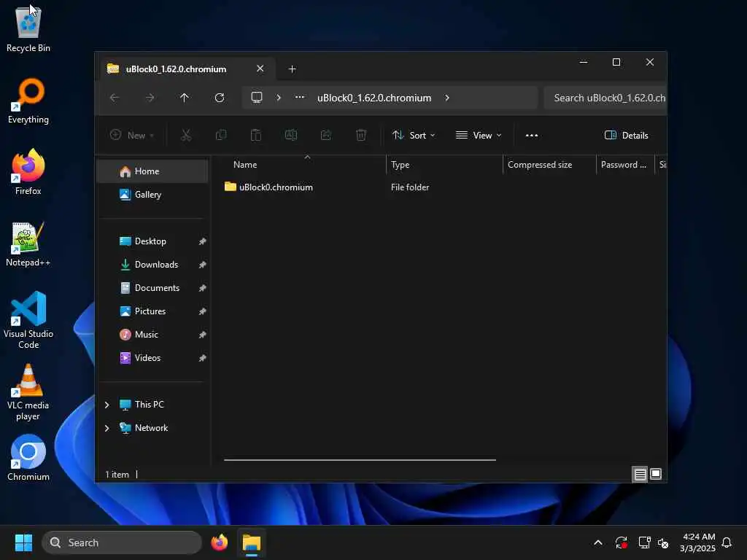The image size is (747, 560).
Task: Select Gallery in the navigation pane
Action: (x=152, y=194)
